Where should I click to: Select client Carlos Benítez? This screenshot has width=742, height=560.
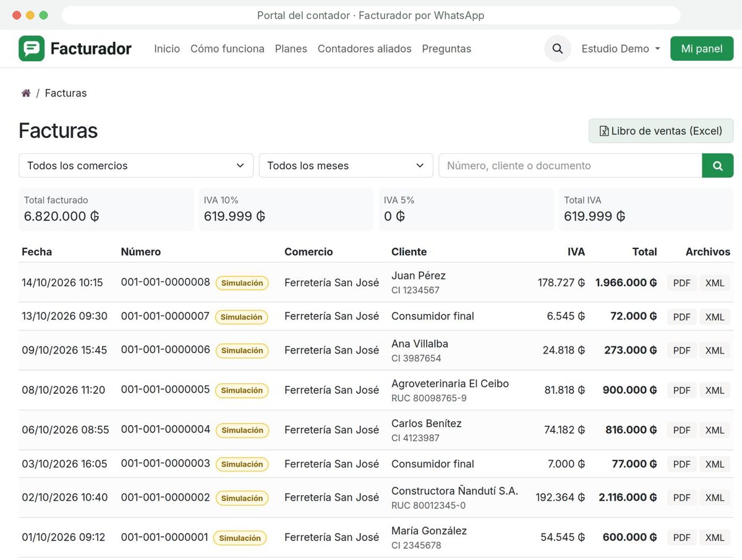[x=427, y=423]
